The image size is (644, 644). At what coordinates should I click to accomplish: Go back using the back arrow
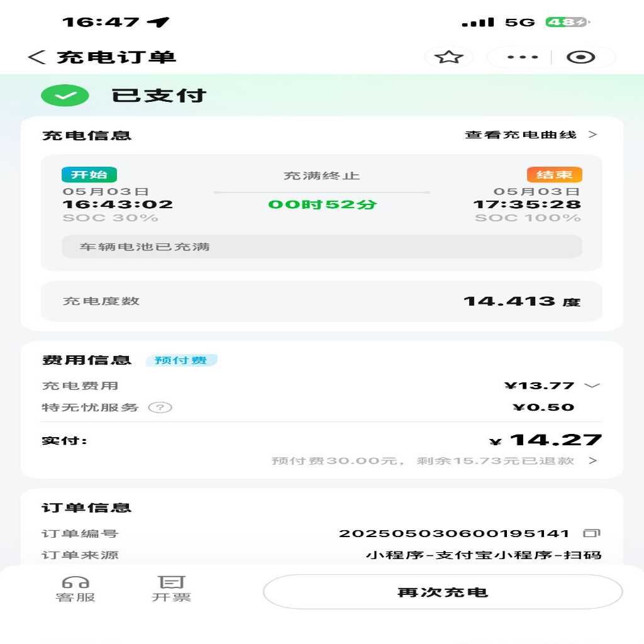(x=37, y=57)
